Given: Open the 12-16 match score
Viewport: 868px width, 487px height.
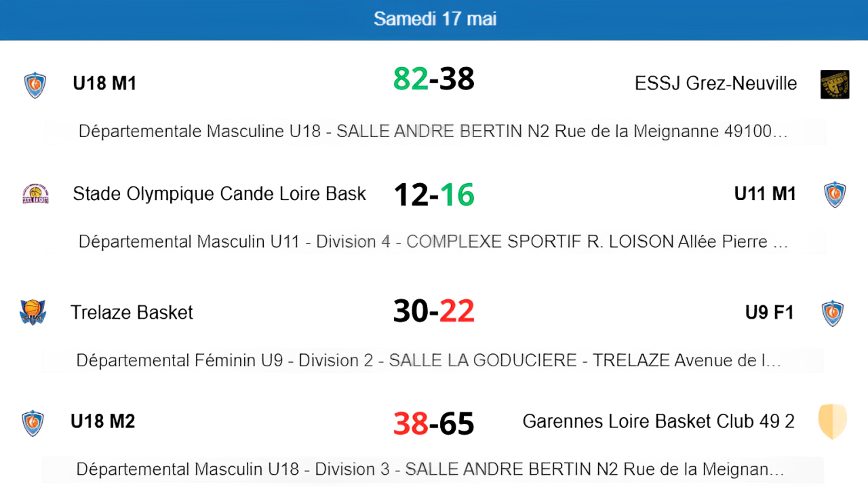Looking at the screenshot, I should coord(434,195).
